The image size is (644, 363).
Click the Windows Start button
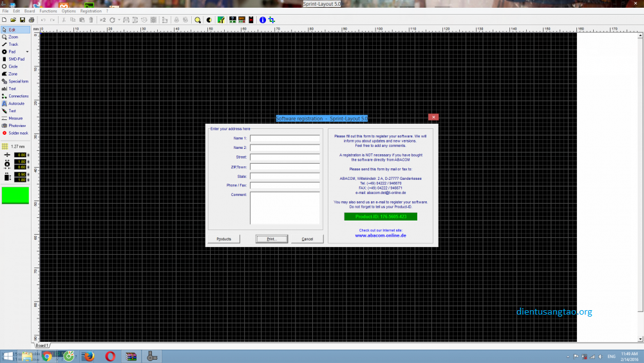point(8,356)
